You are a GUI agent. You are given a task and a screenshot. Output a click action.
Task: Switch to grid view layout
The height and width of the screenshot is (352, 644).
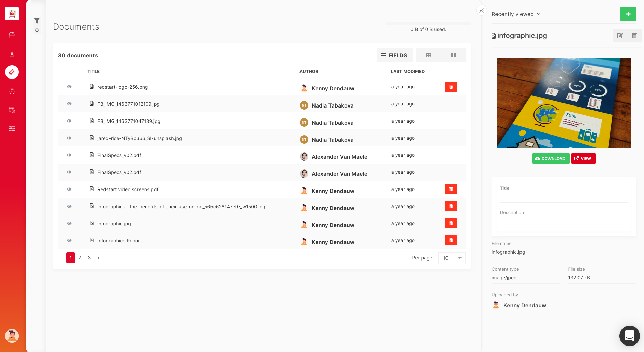(x=453, y=55)
